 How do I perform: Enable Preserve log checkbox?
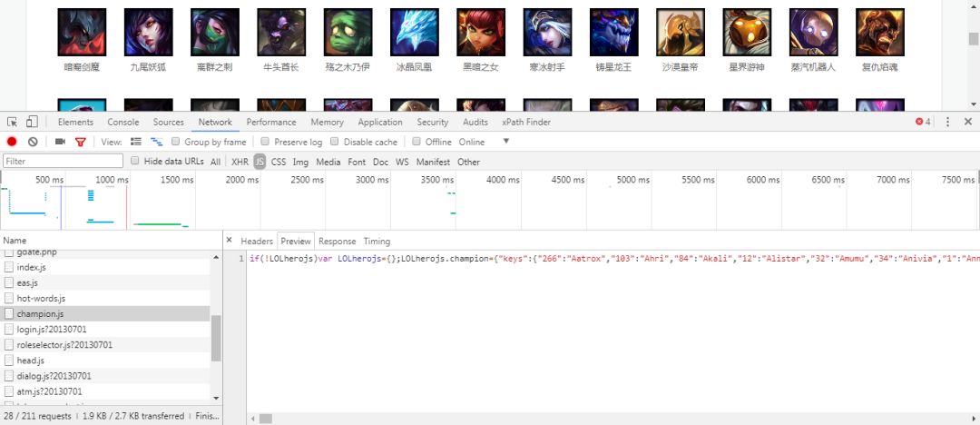pyautogui.click(x=265, y=142)
